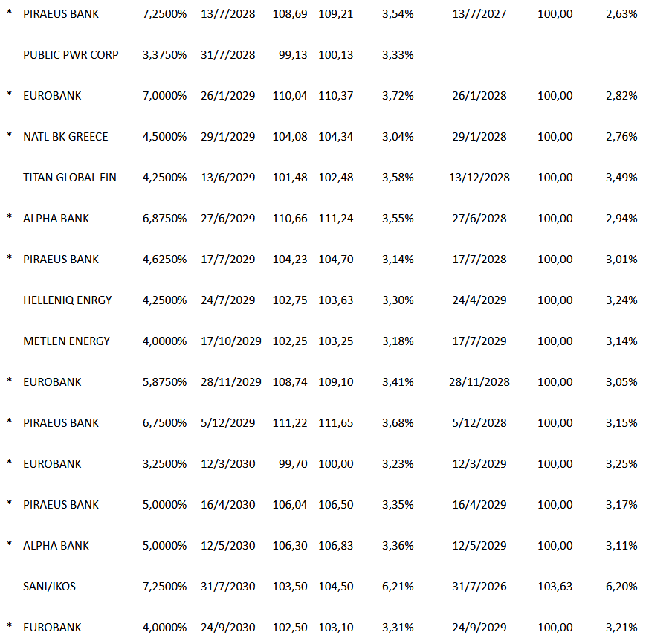Click the asterisk beside the 6,8750% ALPHA BANK row
672x641 pixels.
tap(10, 217)
